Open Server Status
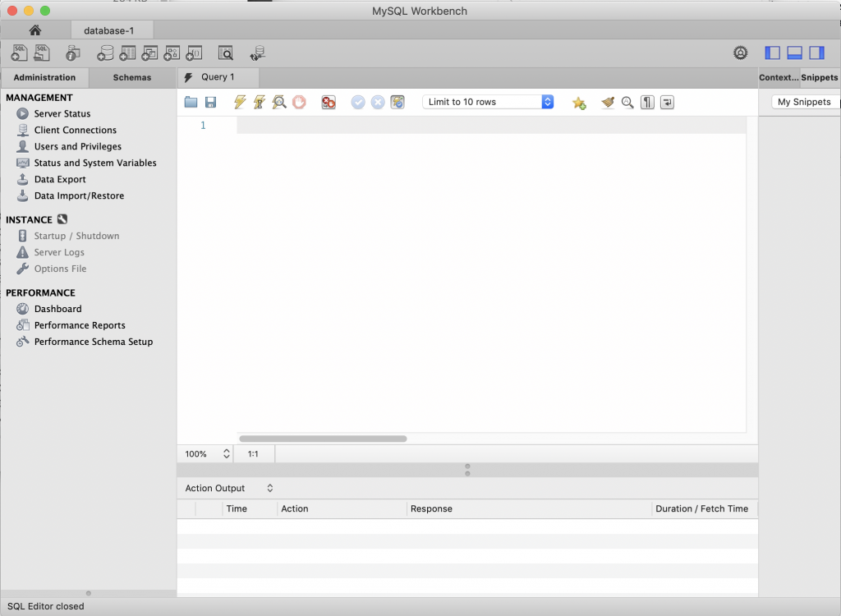Screen dimensions: 841x616 (x=62, y=114)
